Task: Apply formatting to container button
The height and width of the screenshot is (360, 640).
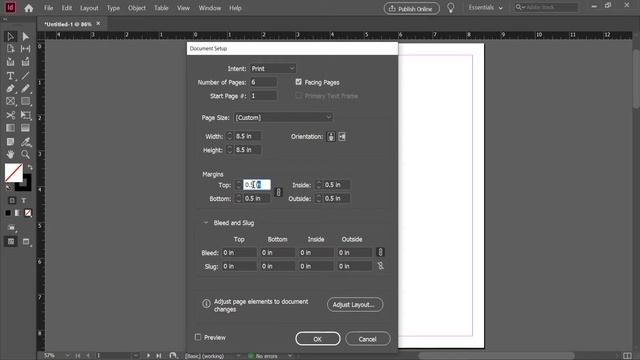Action: tap(12, 200)
